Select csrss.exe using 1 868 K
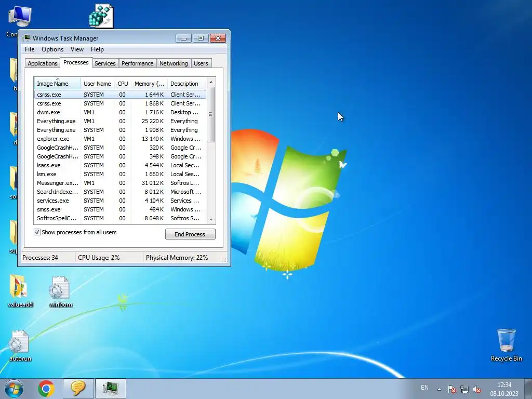This screenshot has width=532, height=399. pos(120,103)
